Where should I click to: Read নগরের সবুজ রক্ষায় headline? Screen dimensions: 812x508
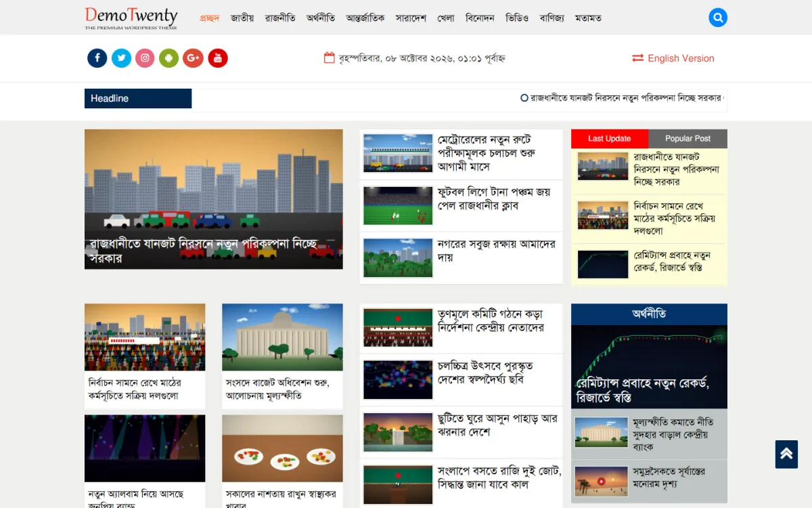[x=497, y=251]
